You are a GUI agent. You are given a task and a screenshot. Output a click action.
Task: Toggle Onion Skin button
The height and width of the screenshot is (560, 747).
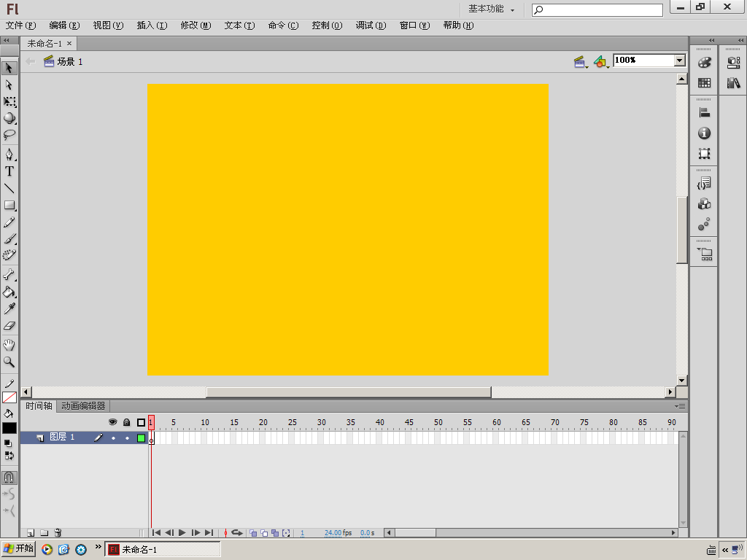(x=253, y=533)
